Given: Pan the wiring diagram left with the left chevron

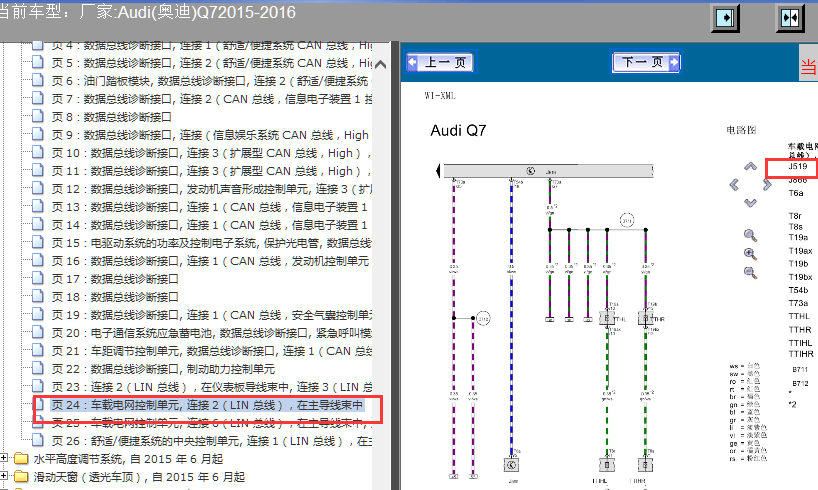Looking at the screenshot, I should 734,185.
